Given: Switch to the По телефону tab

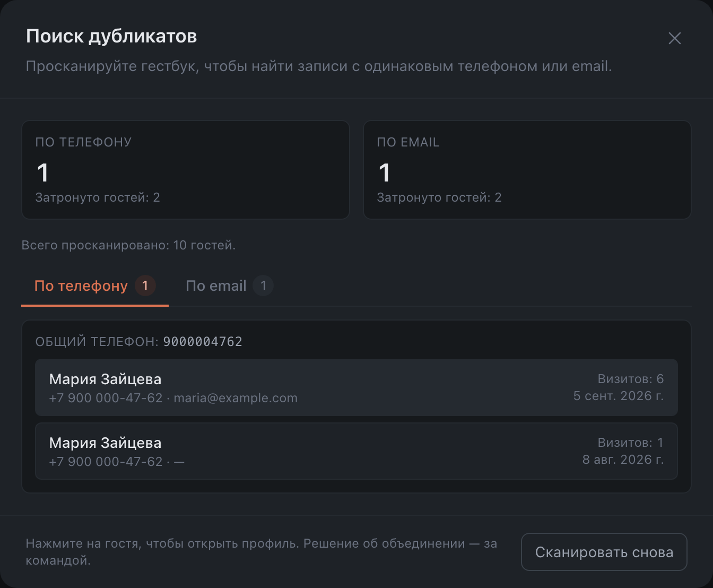Looking at the screenshot, I should pyautogui.click(x=95, y=286).
